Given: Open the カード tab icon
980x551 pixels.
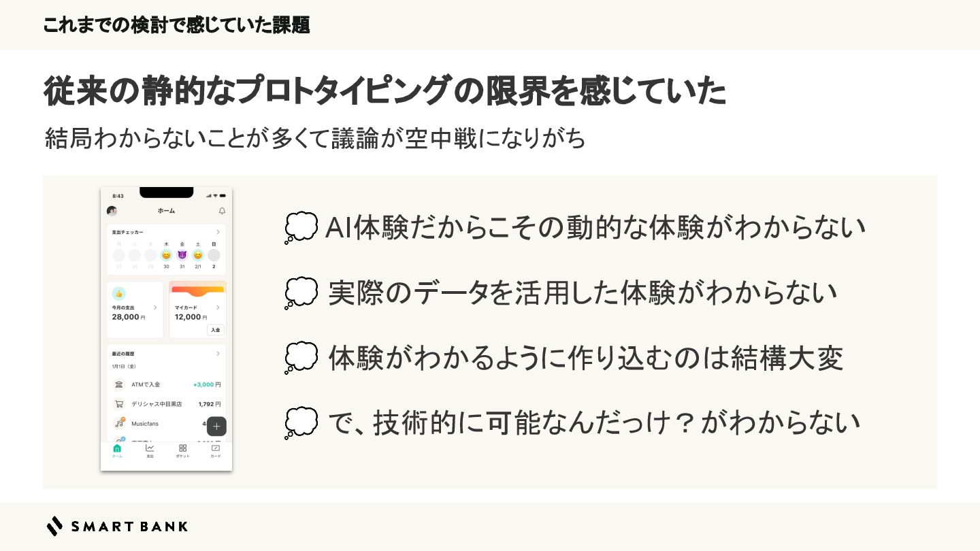Looking at the screenshot, I should [x=216, y=451].
